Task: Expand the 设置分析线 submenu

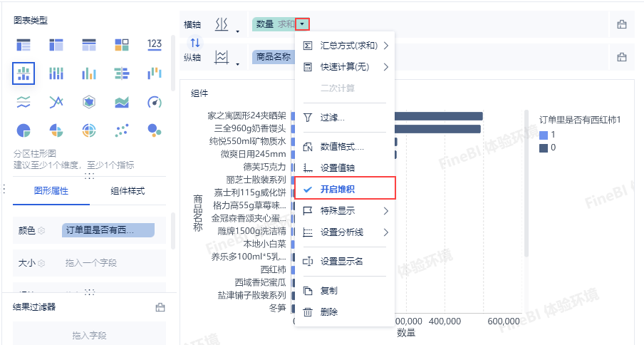Action: (345, 232)
